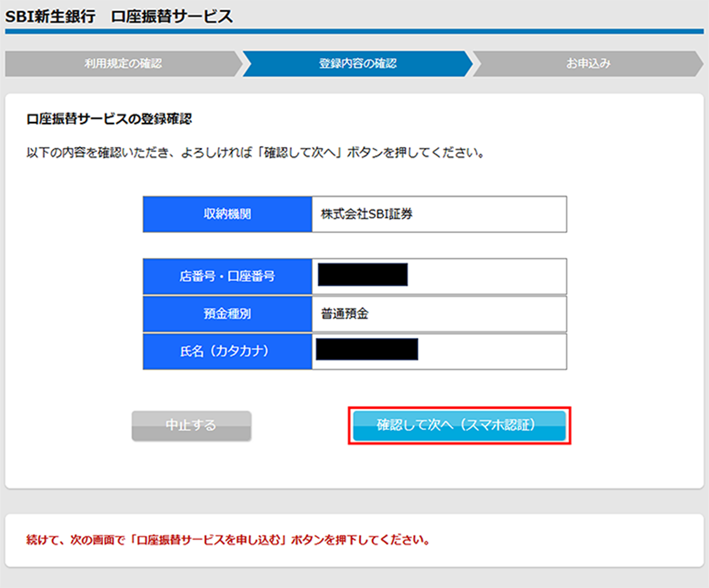709x588 pixels.
Task: Click the 株式会社SBI証券 value
Action: point(367,214)
